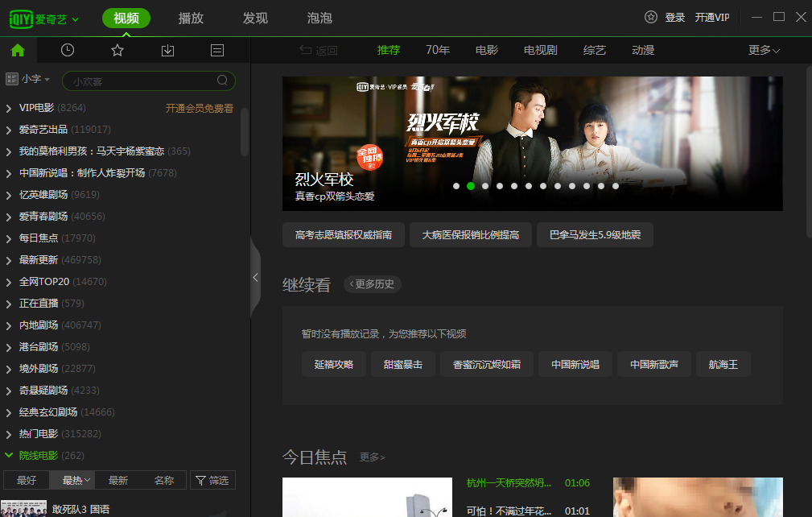Switch to the 播放 tab
The height and width of the screenshot is (517, 812).
coord(191,17)
